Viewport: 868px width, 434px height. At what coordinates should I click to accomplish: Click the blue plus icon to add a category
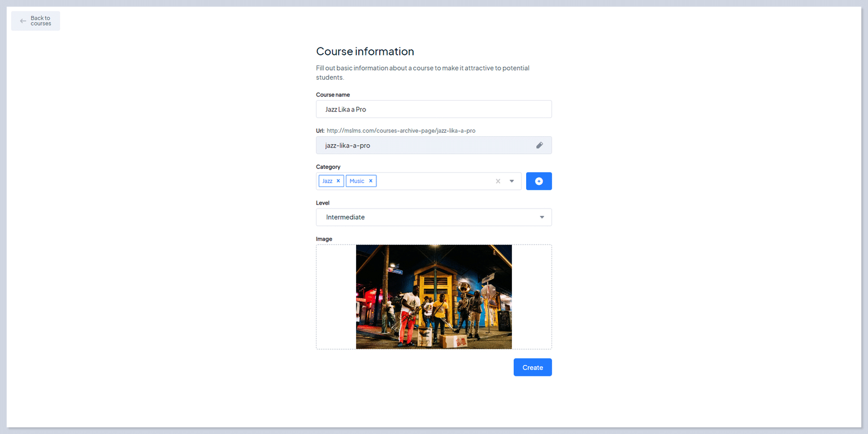click(x=539, y=181)
